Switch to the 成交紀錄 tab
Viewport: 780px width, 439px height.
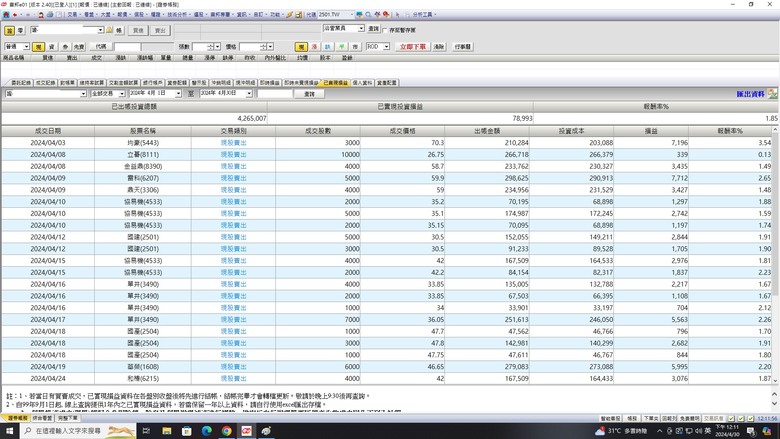(x=45, y=83)
